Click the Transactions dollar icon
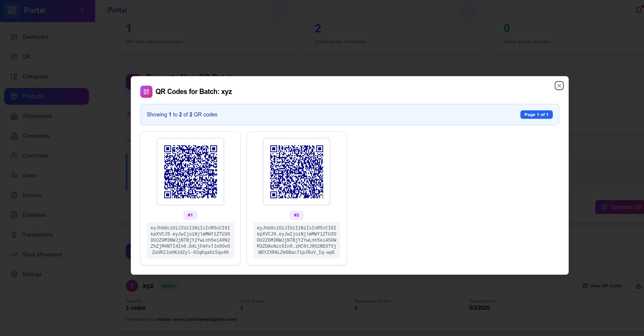The width and height of the screenshot is (644, 336). point(14,235)
